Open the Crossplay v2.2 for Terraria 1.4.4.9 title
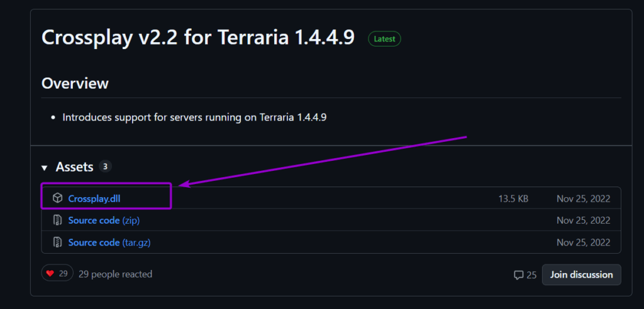 point(198,38)
